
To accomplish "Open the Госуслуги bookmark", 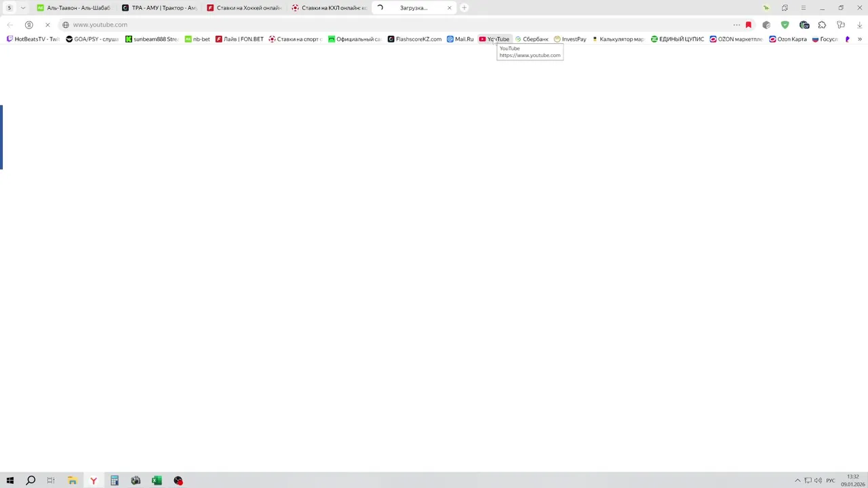I will pyautogui.click(x=825, y=39).
